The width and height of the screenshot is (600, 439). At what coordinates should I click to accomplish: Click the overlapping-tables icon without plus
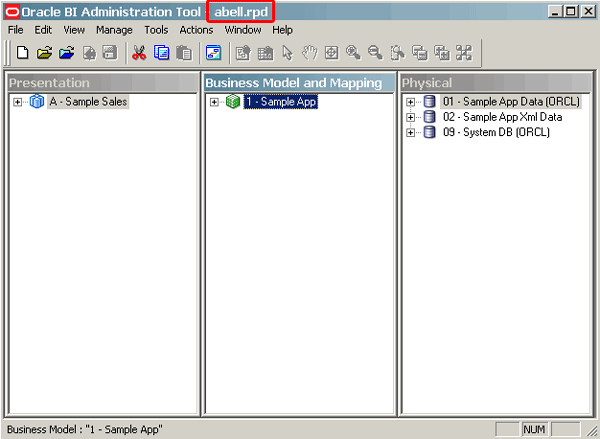(x=420, y=53)
